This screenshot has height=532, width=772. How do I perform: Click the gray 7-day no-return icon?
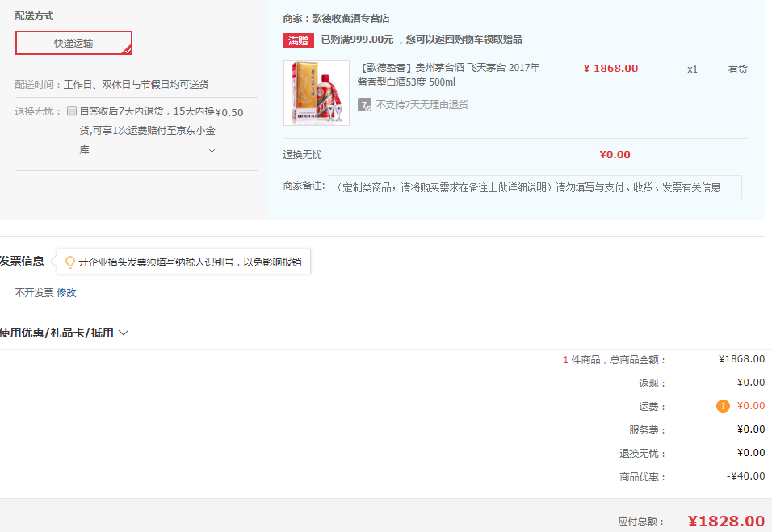[x=364, y=105]
